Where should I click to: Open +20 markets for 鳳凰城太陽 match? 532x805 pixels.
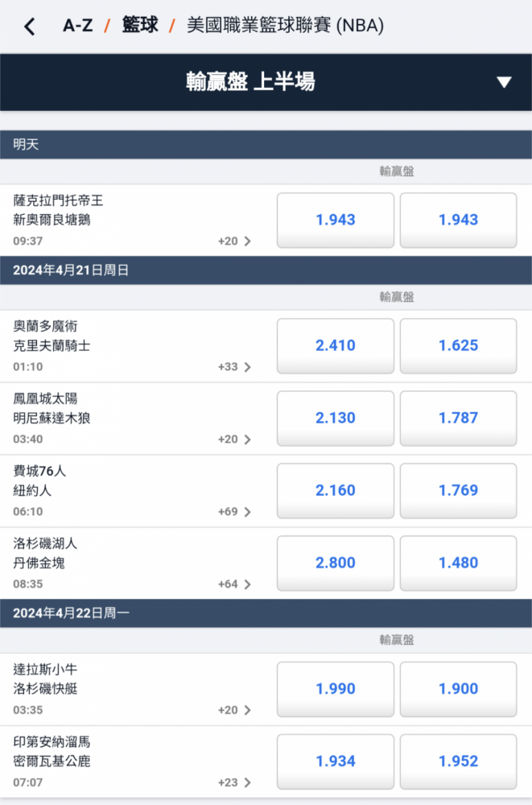pos(233,440)
